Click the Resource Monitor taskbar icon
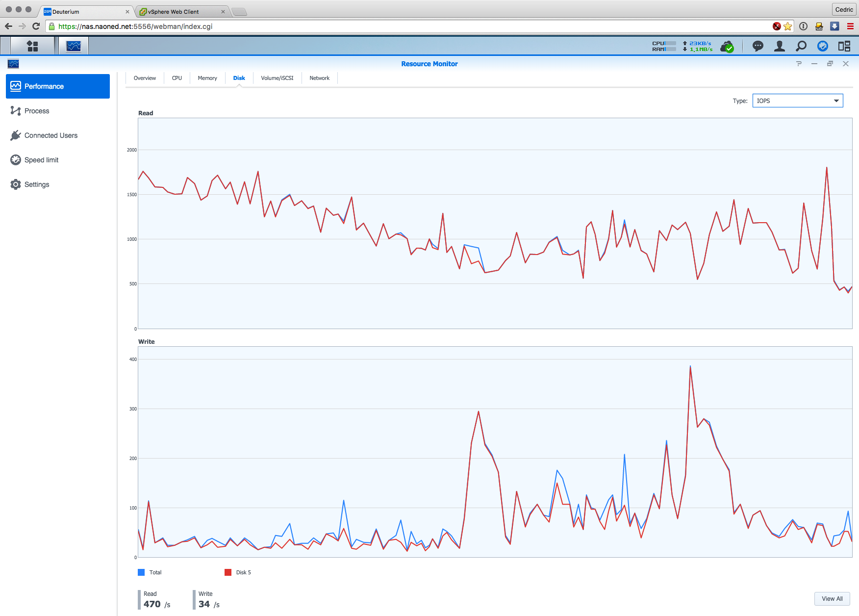This screenshot has width=859, height=616. pos(74,46)
